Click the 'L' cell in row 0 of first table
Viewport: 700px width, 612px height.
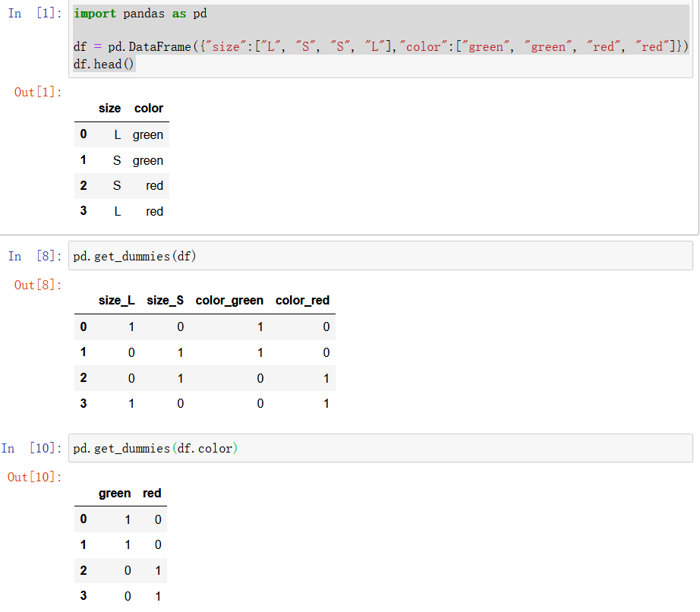click(118, 135)
